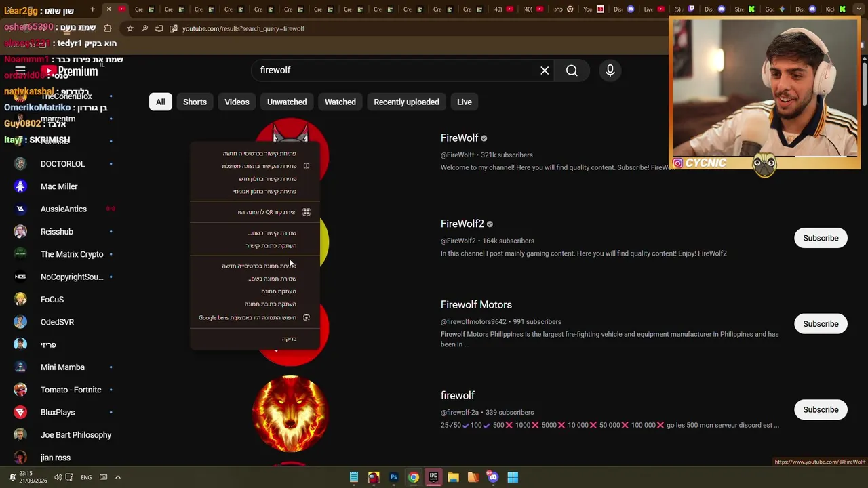The width and height of the screenshot is (868, 488).
Task: Click the QR code icon in context menu
Action: coord(307,212)
